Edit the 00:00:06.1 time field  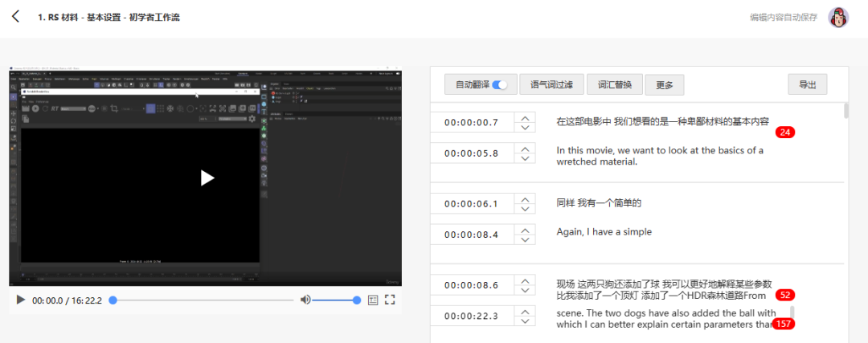[x=473, y=203]
